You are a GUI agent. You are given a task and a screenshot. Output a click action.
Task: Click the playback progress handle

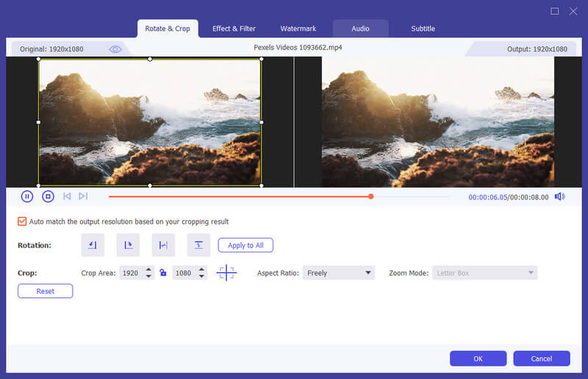tap(371, 196)
